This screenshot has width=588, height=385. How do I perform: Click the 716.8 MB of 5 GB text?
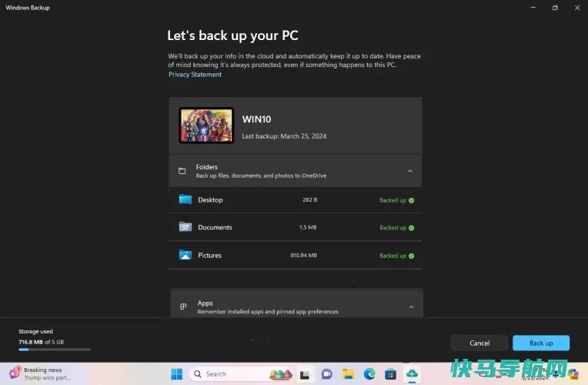[x=42, y=342]
